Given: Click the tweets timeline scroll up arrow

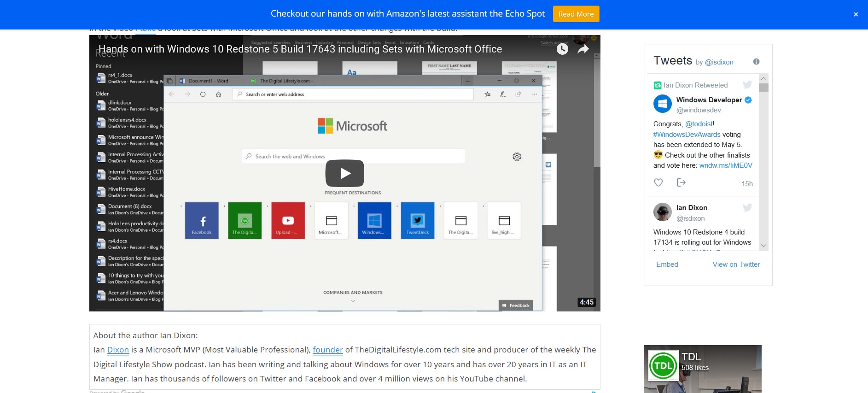Looking at the screenshot, I should [x=763, y=78].
